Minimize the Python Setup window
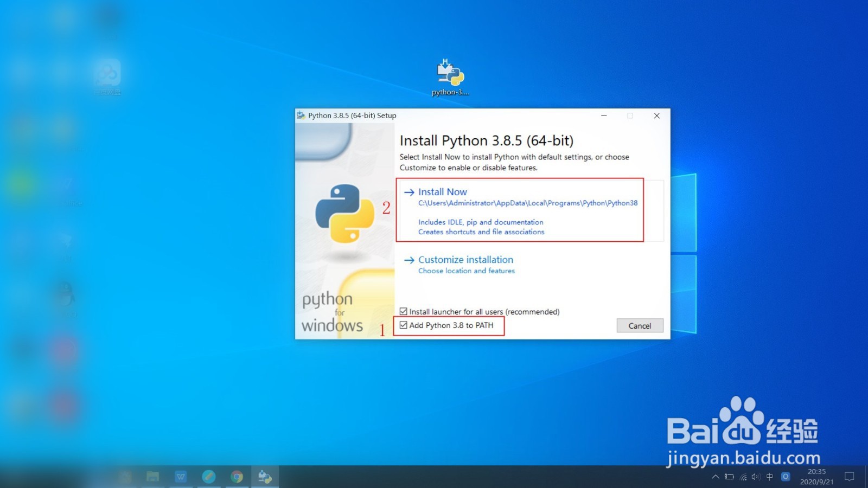This screenshot has width=868, height=488. [x=604, y=115]
